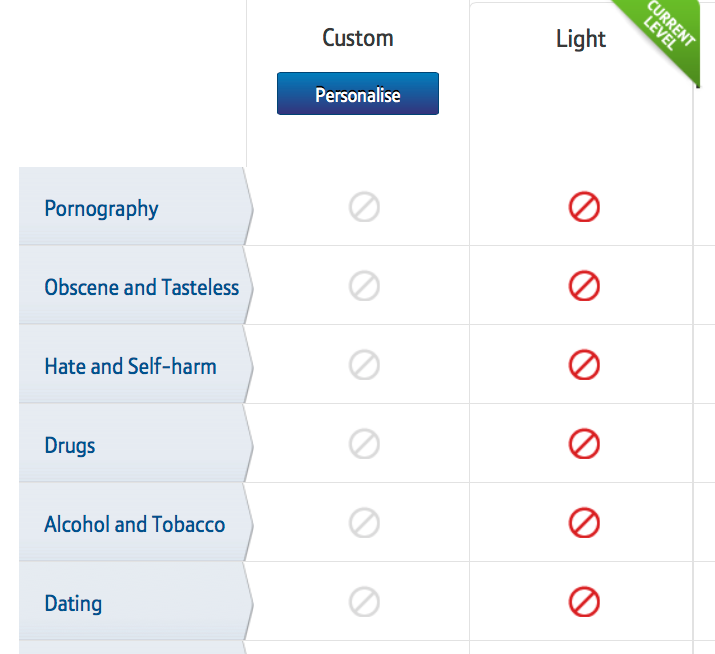Click the green Current Level ribbon
The image size is (715, 654).
click(x=668, y=30)
